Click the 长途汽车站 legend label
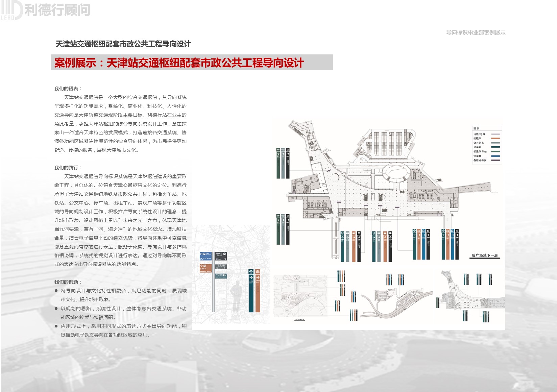The image size is (557, 392). [x=480, y=151]
